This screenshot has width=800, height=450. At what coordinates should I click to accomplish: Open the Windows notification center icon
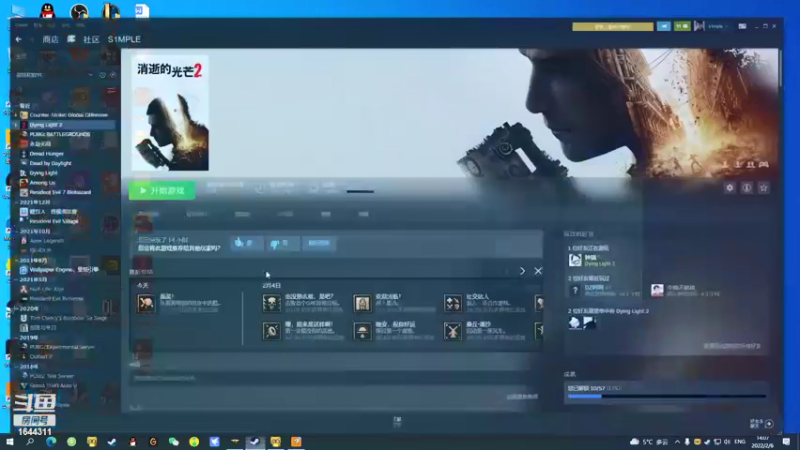pos(786,442)
